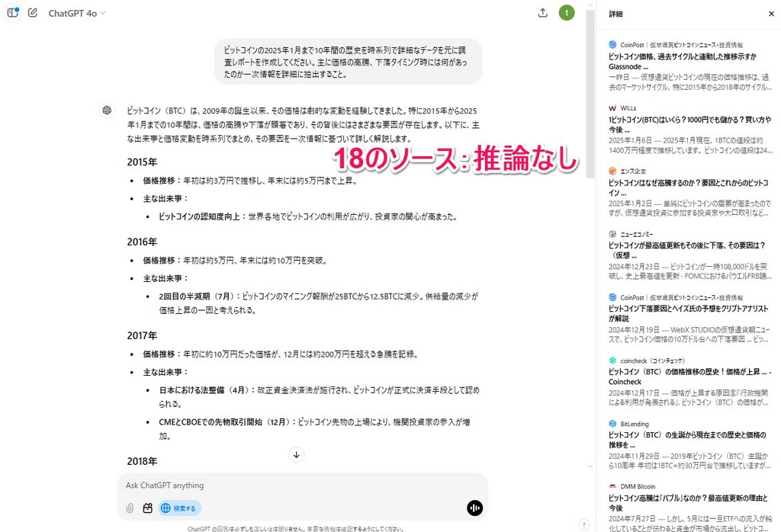The height and width of the screenshot is (532, 781).
Task: Click the ニューエコノミー site favicon
Action: [612, 234]
